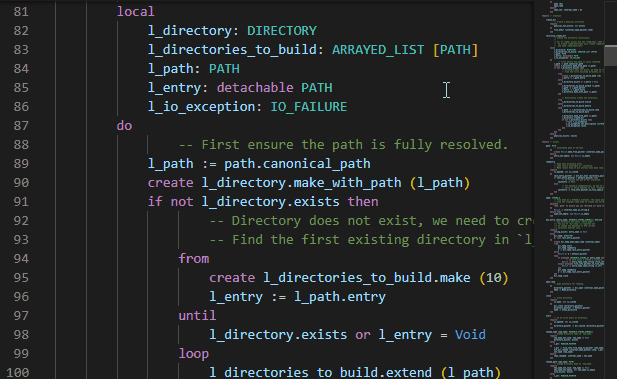Click the 'Directory does not exist' comment
Image resolution: width=617 pixels, height=379 pixels.
click(x=371, y=221)
